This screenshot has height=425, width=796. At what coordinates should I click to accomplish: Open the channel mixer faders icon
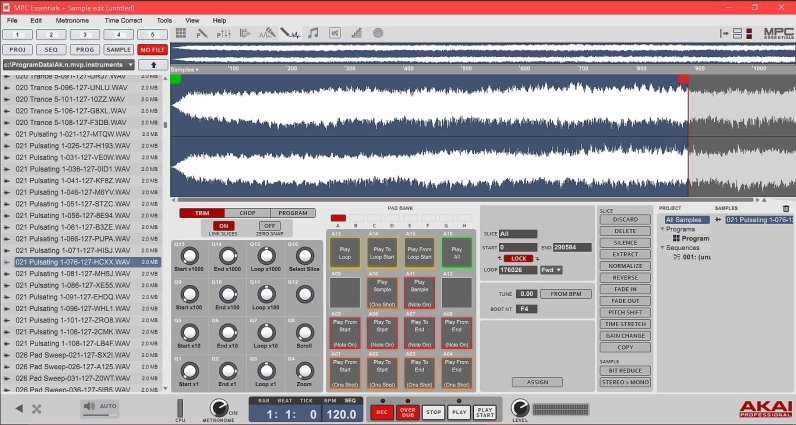[225, 33]
